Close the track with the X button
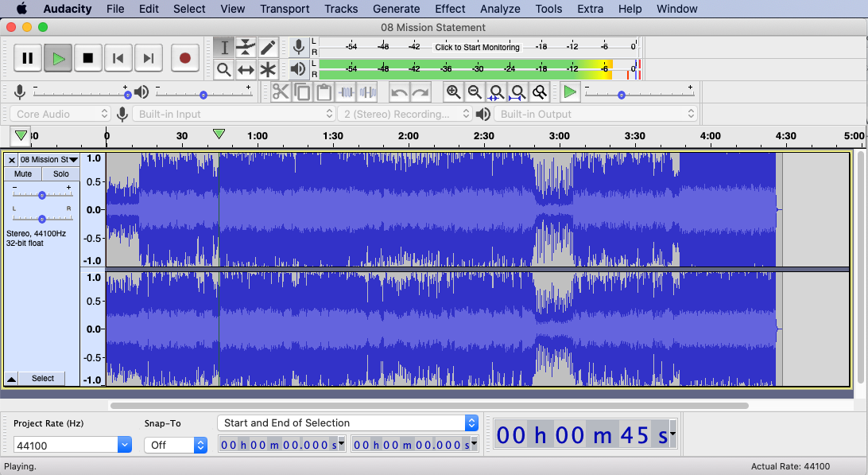The height and width of the screenshot is (475, 868). [x=12, y=160]
